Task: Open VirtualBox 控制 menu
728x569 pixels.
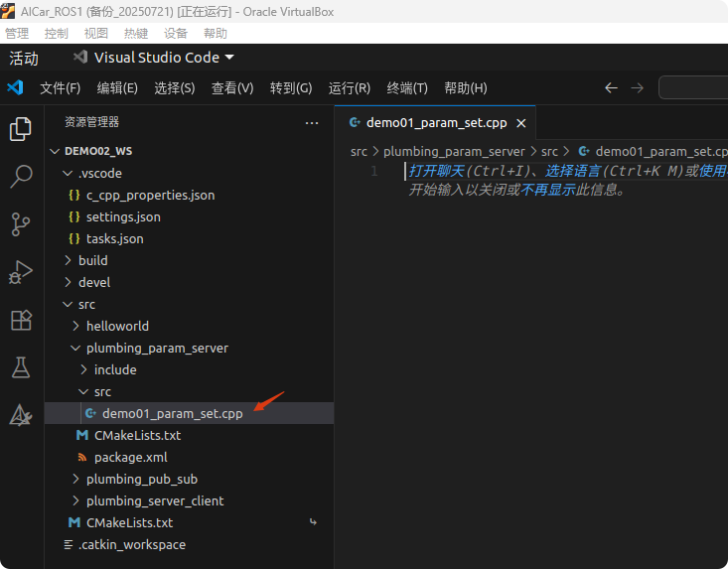Action: coord(57,34)
